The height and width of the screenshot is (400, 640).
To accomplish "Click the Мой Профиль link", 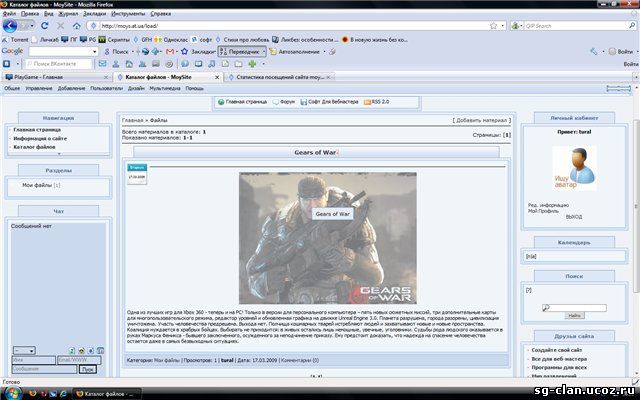I will point(543,211).
